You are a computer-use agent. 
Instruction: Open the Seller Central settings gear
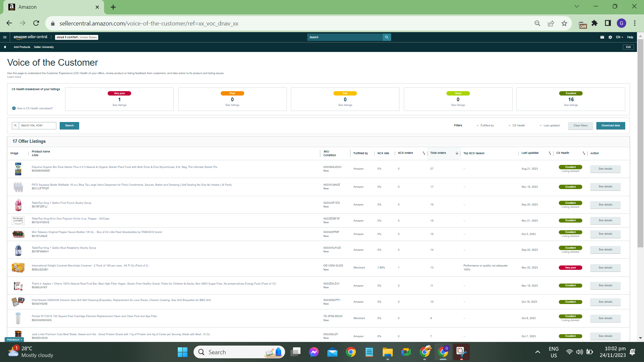point(610,37)
